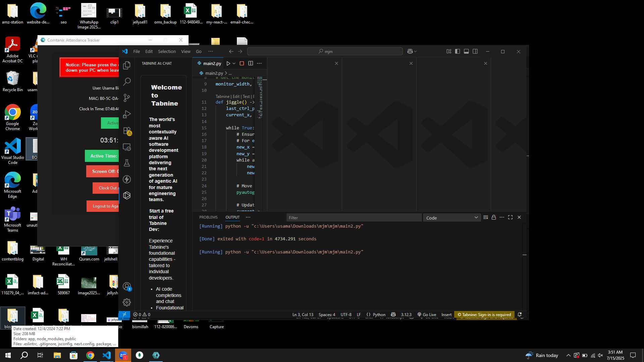Click the editor minimap

coord(260,97)
